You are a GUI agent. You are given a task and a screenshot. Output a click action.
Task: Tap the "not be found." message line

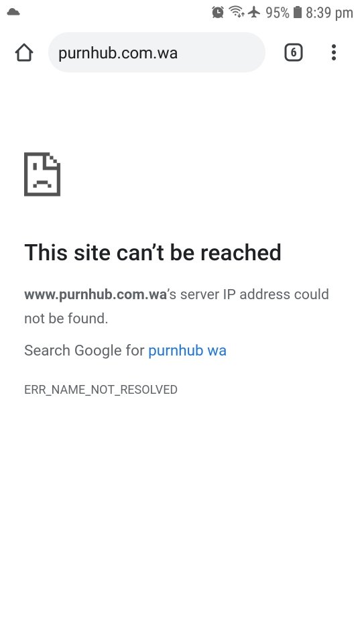(x=66, y=318)
